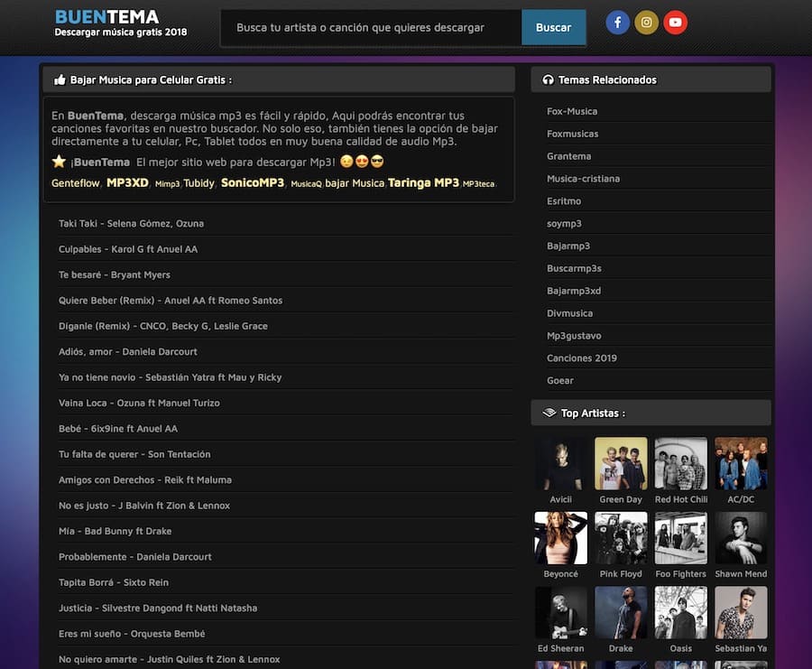Viewport: 812px width, 669px height.
Task: Follow the Taringa MP3 tag link
Action: pyautogui.click(x=423, y=183)
